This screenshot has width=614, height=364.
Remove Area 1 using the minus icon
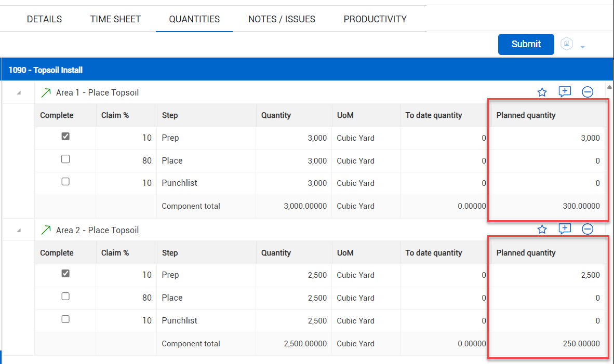588,92
